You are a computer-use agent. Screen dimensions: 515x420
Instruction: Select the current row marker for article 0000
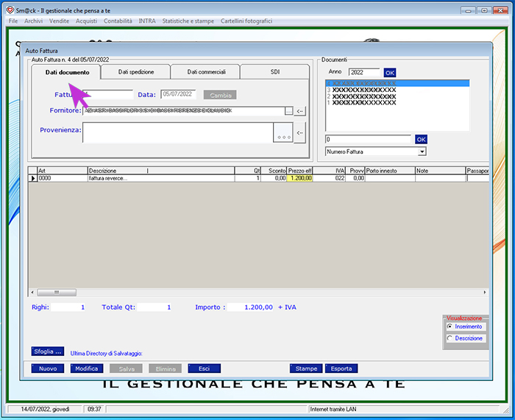(33, 178)
